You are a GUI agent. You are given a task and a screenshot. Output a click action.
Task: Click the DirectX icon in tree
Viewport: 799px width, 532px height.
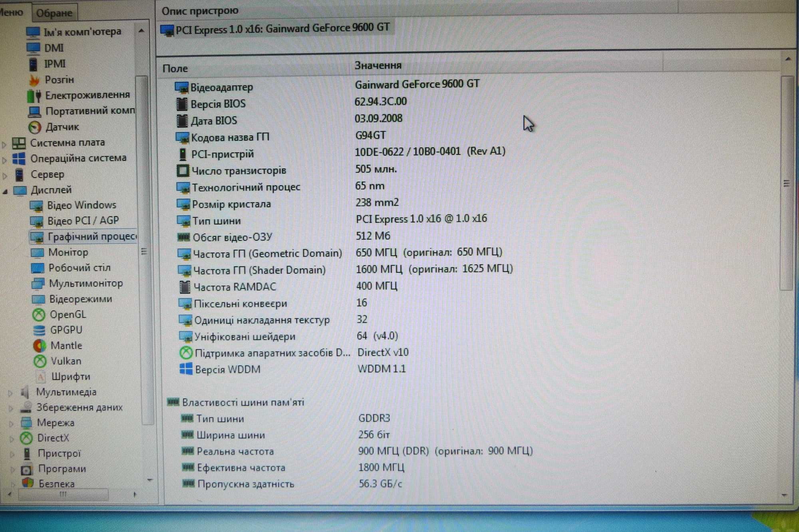(27, 438)
